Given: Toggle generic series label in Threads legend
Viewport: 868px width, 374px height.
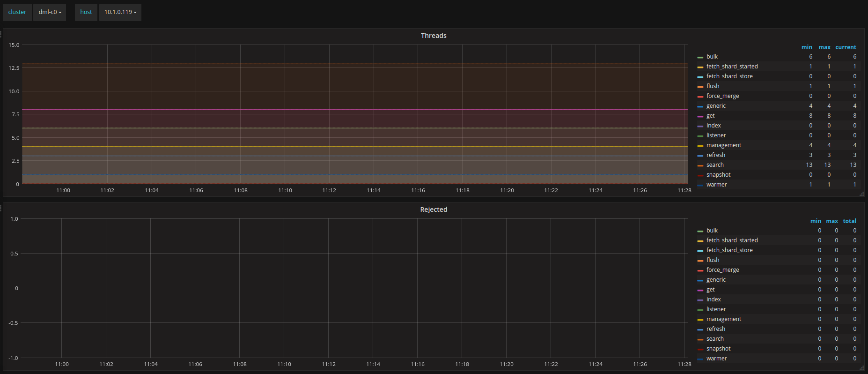Looking at the screenshot, I should (716, 106).
